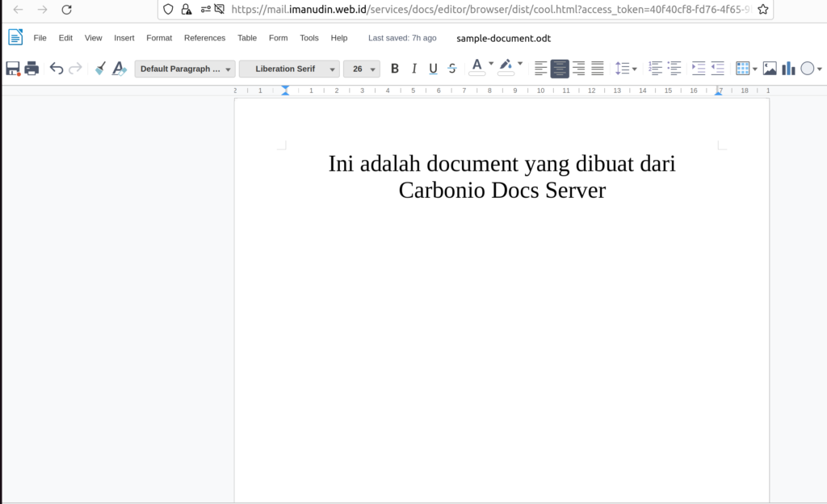Disable the active center alignment
This screenshot has width=827, height=504.
[x=560, y=68]
